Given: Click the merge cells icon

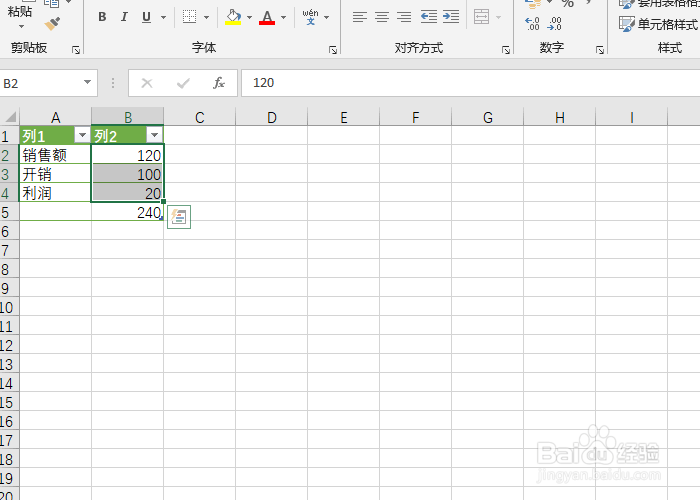Looking at the screenshot, I should [481, 17].
